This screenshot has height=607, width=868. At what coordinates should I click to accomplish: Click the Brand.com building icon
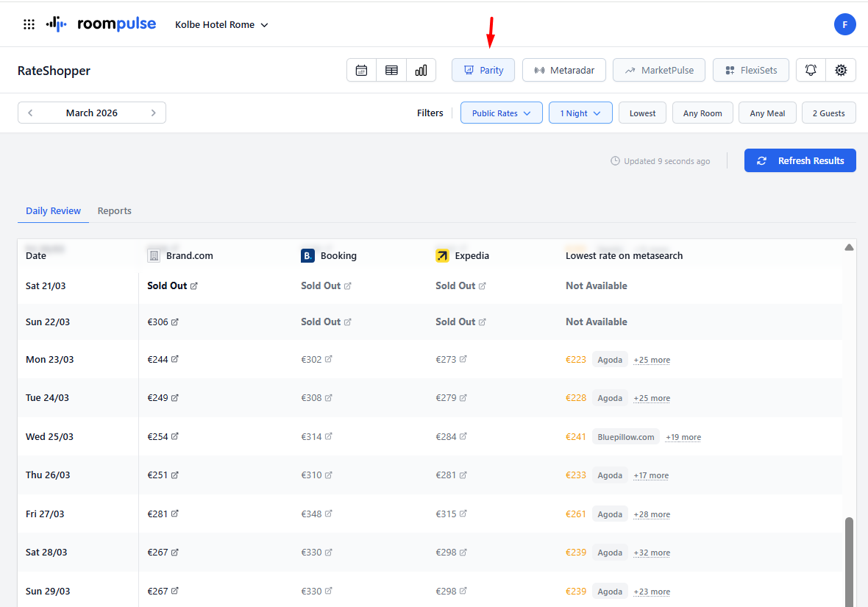point(154,256)
